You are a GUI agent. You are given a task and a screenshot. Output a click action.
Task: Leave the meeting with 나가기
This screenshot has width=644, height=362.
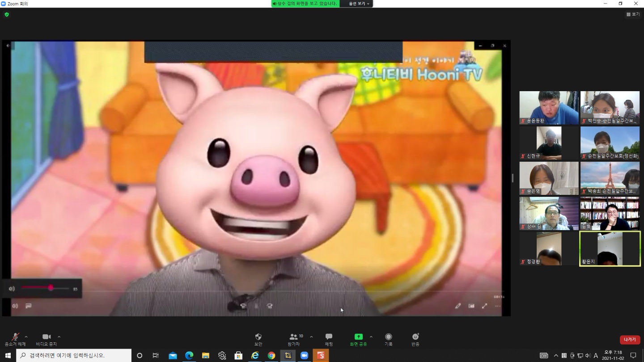[630, 340]
